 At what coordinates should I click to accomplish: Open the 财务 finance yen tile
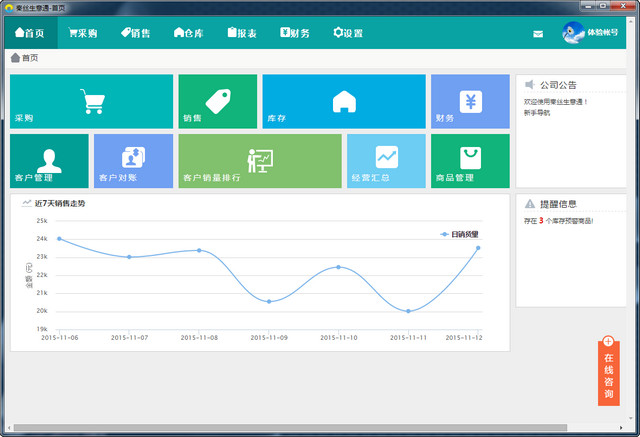470,101
